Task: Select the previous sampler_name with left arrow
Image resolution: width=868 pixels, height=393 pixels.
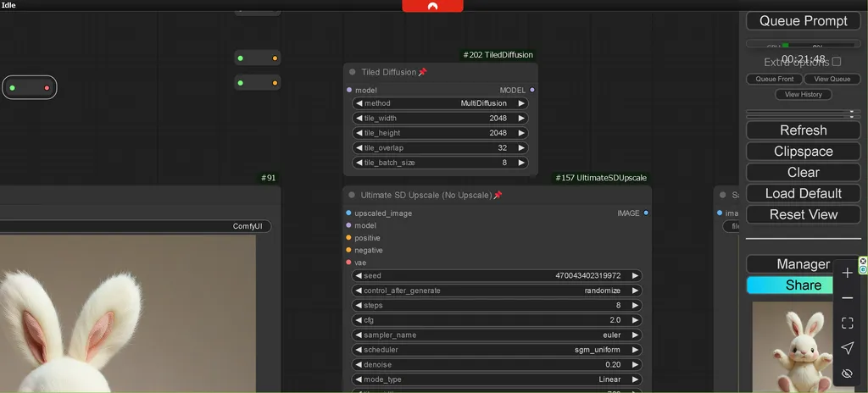Action: (x=359, y=335)
